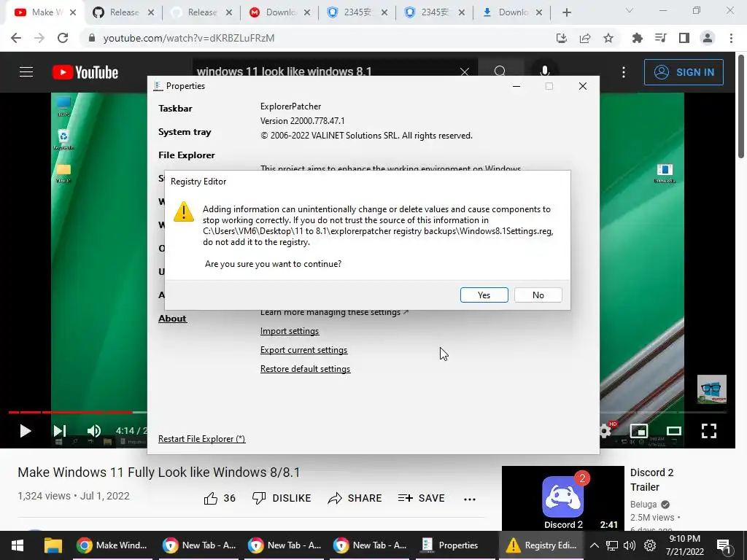SAVE the video to a playlist

421,498
